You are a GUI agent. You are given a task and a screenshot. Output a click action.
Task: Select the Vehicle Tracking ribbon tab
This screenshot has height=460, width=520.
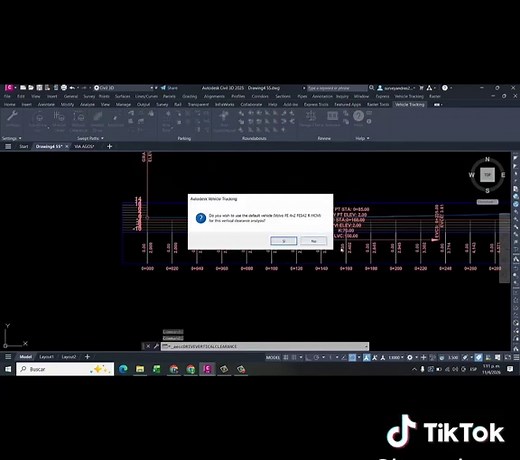410,104
